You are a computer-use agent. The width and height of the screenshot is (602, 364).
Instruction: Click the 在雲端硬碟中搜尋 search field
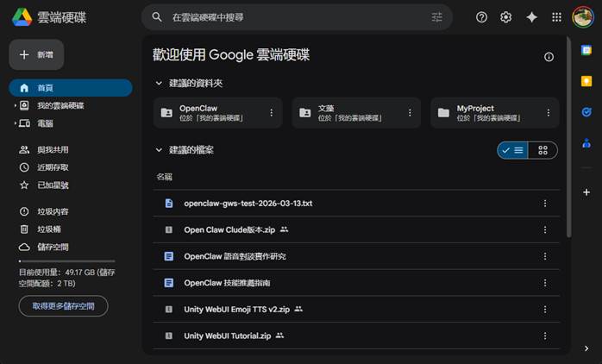point(293,17)
